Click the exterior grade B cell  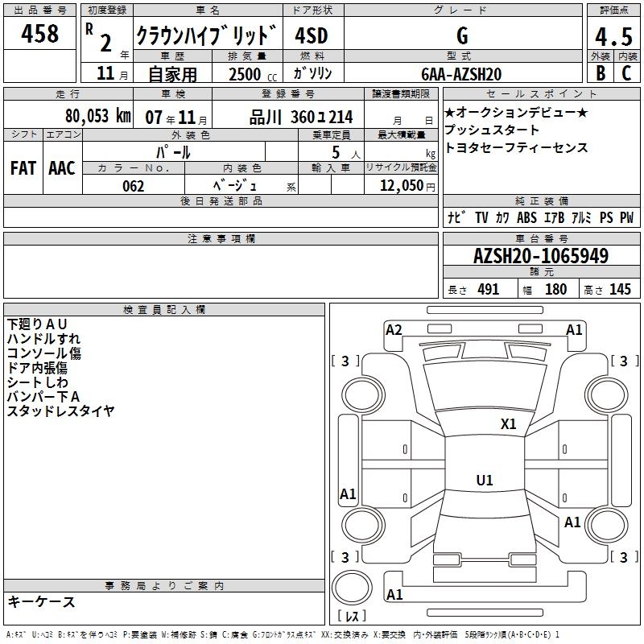coord(600,72)
